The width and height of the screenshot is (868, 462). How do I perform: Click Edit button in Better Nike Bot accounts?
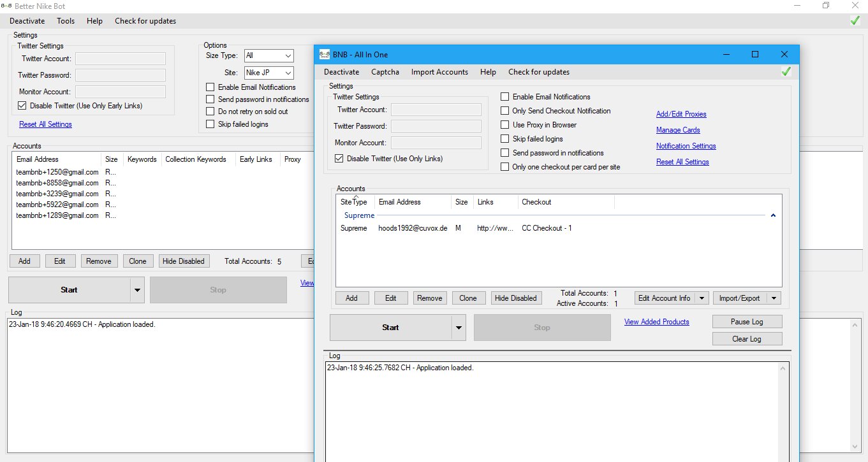(x=60, y=261)
